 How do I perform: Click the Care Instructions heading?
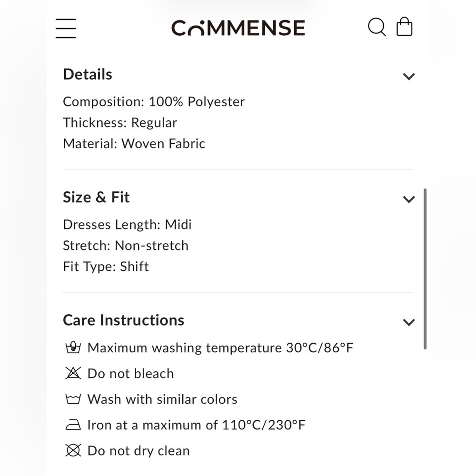click(123, 320)
